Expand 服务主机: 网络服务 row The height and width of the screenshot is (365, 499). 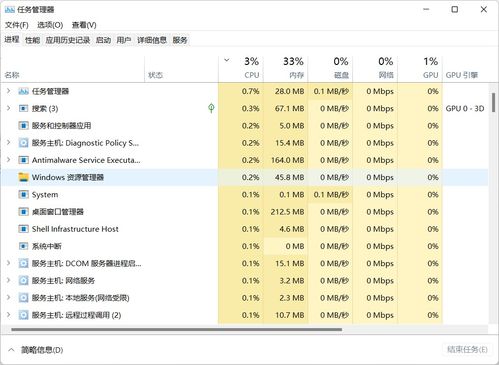coord(9,280)
